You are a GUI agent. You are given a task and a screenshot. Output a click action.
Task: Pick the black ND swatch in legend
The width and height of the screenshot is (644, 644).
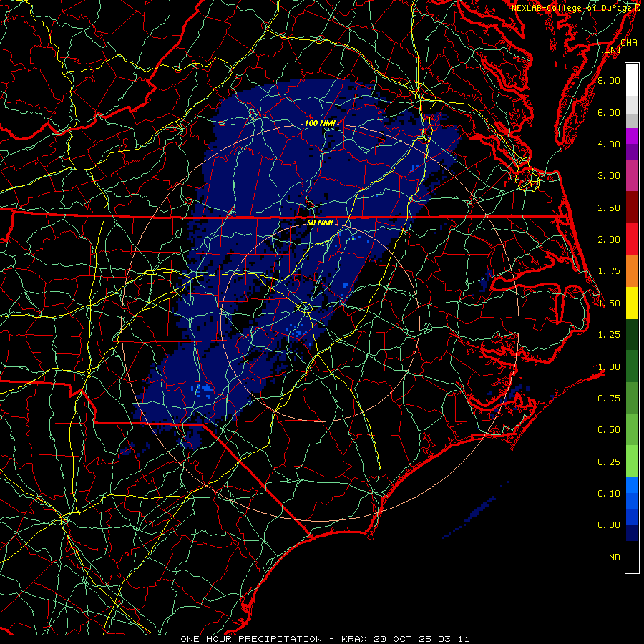pos(632,557)
